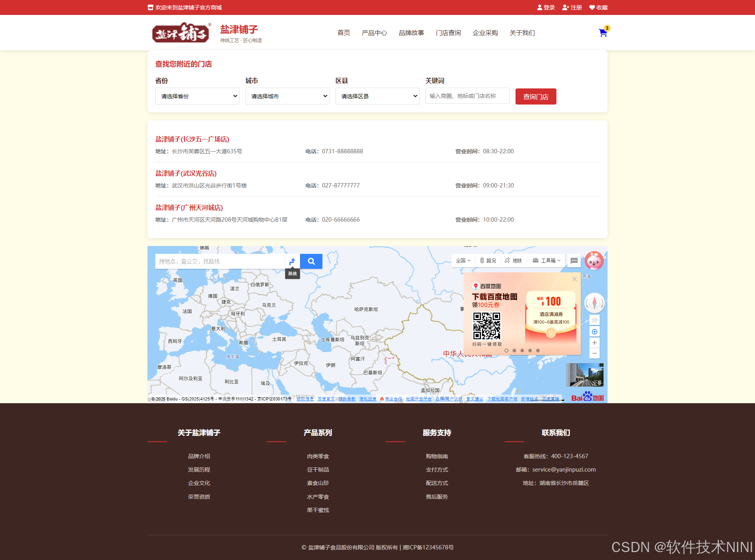Open the map feedback message icon
The width and height of the screenshot is (755, 560).
point(574,261)
